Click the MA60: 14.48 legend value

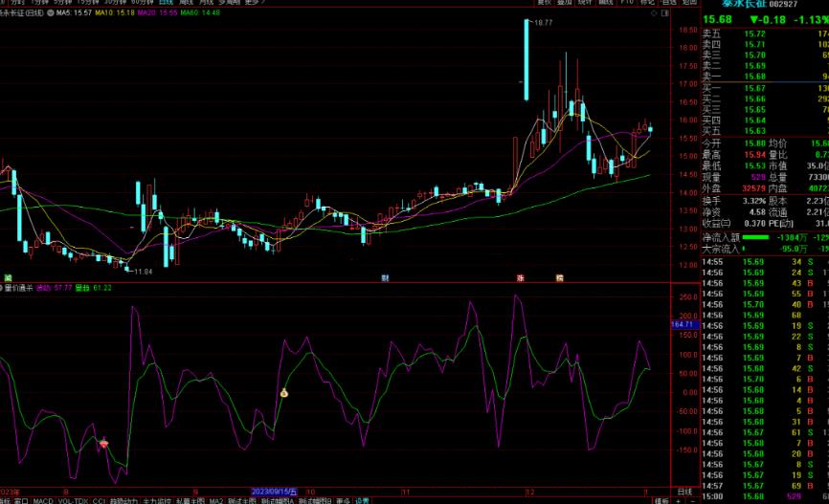tap(200, 12)
